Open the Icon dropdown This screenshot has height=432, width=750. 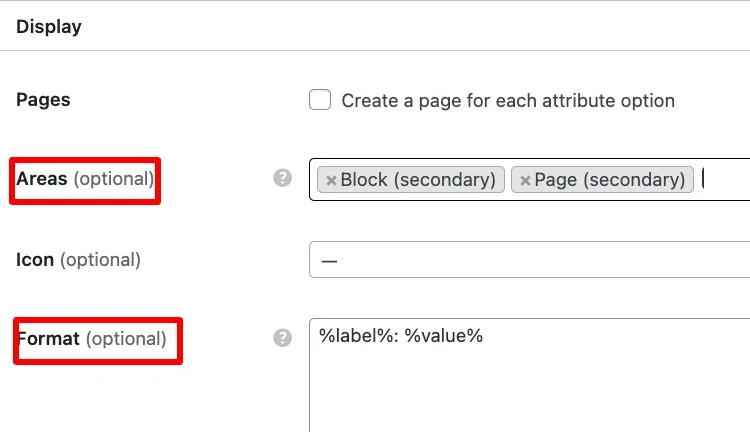530,260
